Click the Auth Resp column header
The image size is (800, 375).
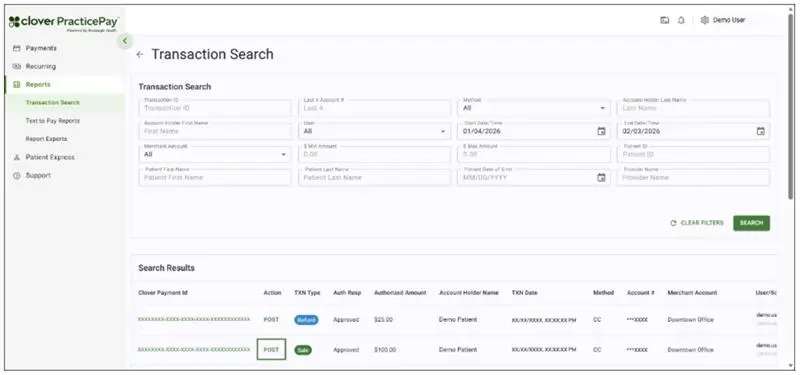[347, 293]
